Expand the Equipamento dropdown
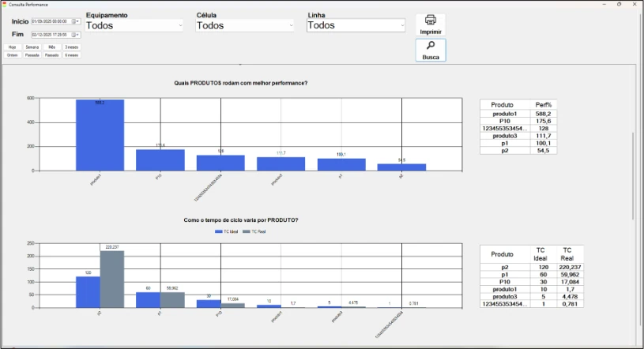Screen dimensions: 644x349 coord(180,25)
